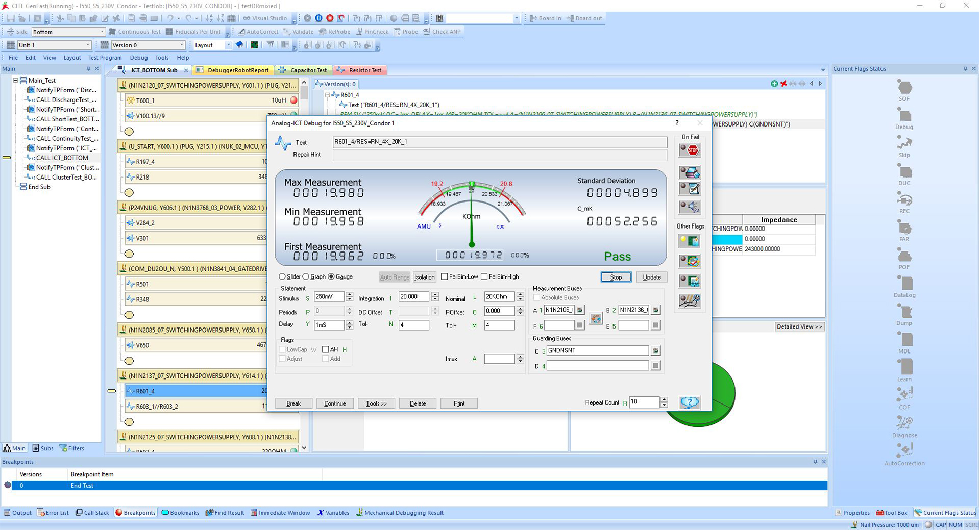Click the Update button
Viewport: 980px width, 530px height.
point(651,277)
